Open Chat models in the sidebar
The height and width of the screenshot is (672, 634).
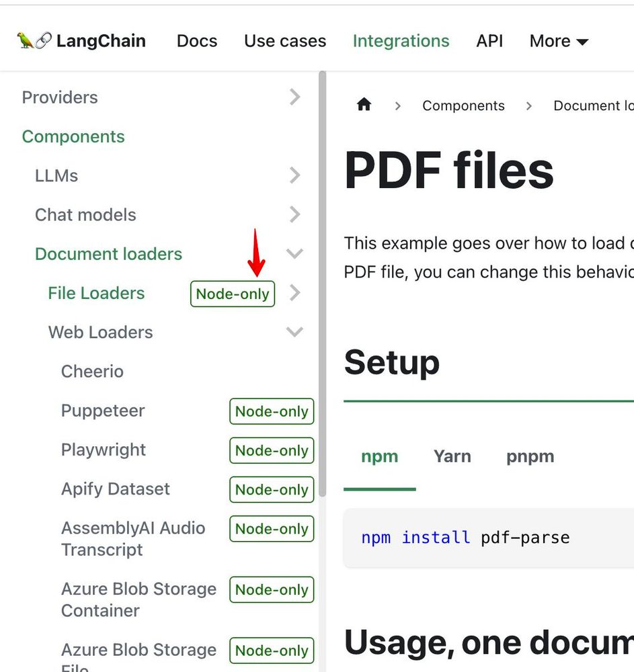pyautogui.click(x=86, y=215)
